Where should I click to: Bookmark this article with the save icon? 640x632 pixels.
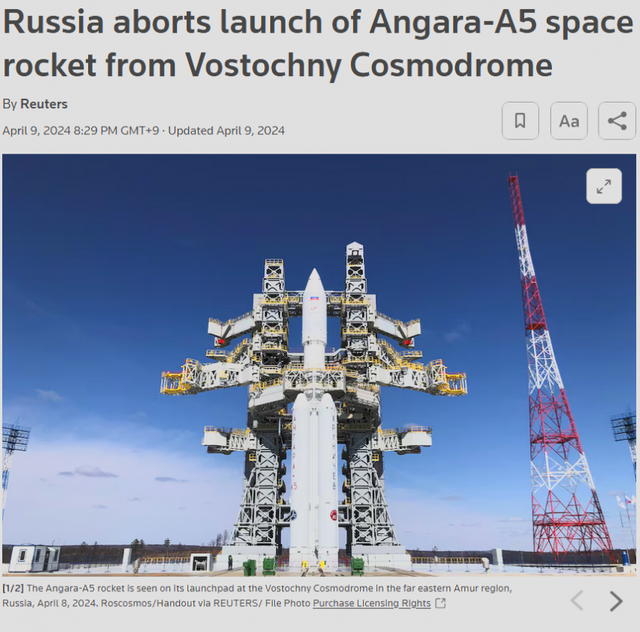(x=520, y=121)
